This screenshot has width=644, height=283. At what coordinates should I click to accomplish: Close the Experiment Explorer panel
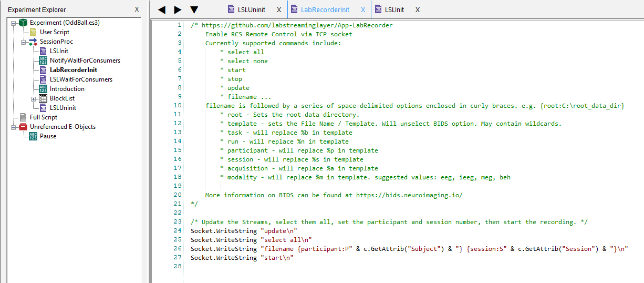tap(137, 9)
